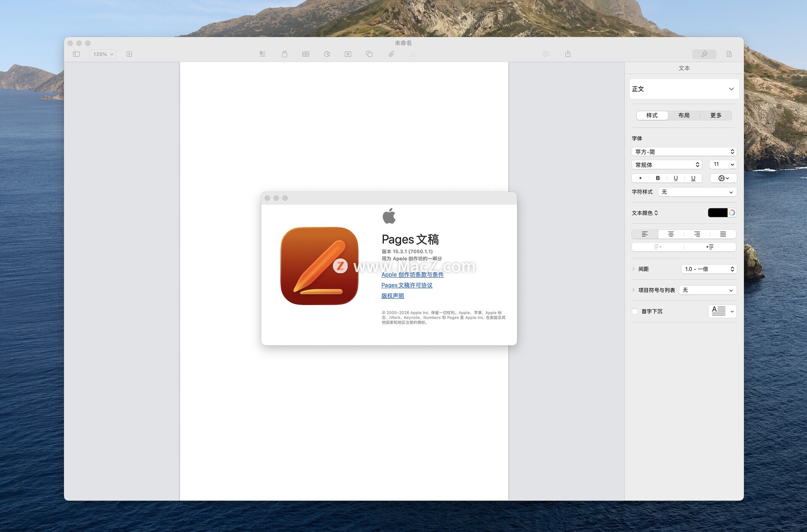The image size is (807, 532).
Task: Click the 文本 inspector header
Action: click(684, 68)
